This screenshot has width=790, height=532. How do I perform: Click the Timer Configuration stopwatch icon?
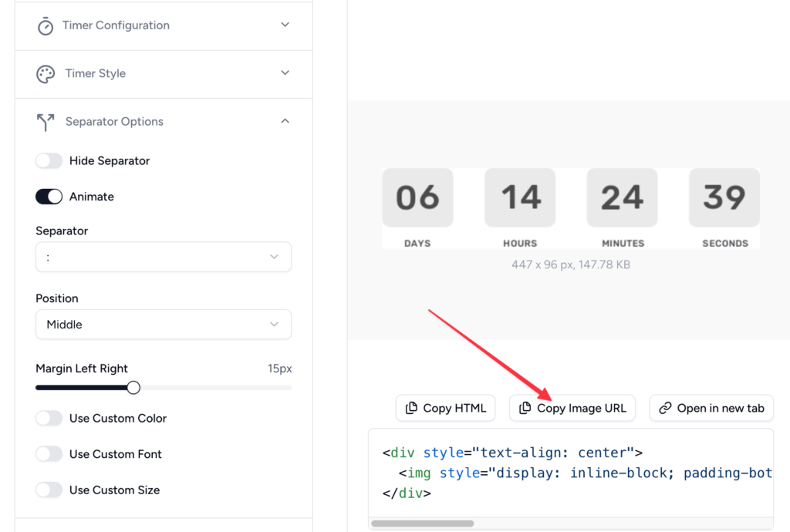(x=45, y=25)
